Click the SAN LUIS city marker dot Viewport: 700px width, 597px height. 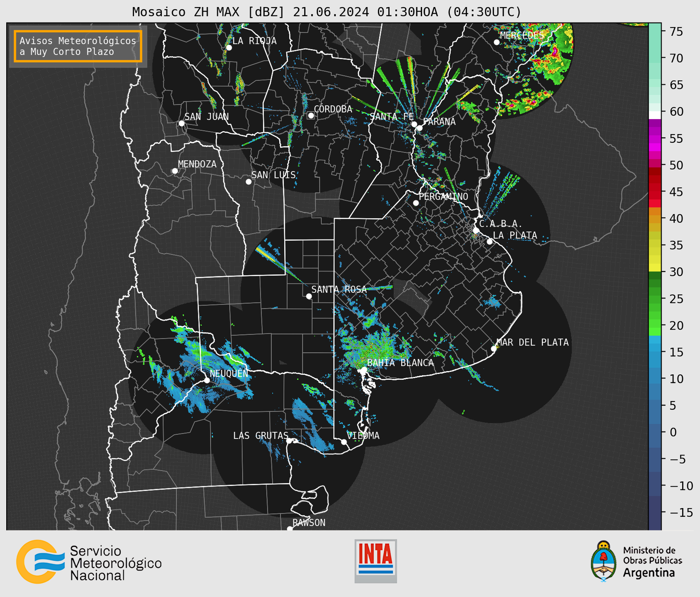click(x=249, y=182)
